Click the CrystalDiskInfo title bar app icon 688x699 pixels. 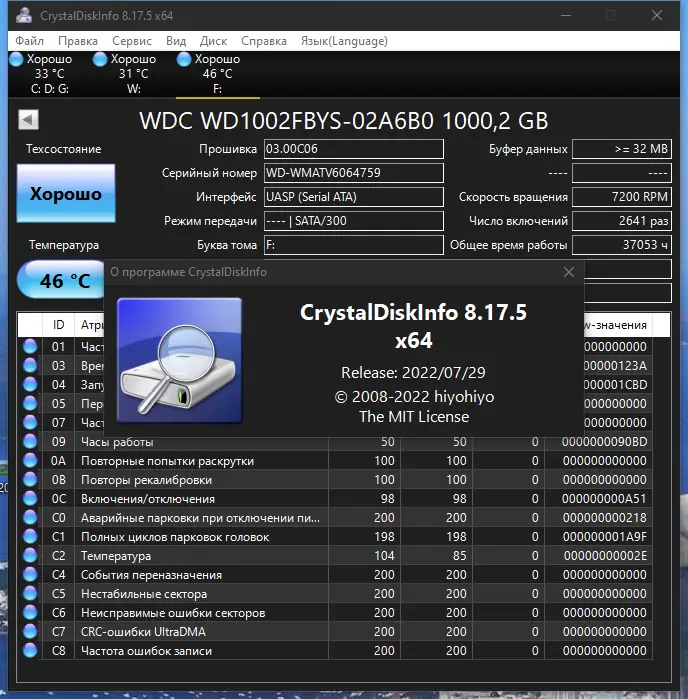coord(24,15)
